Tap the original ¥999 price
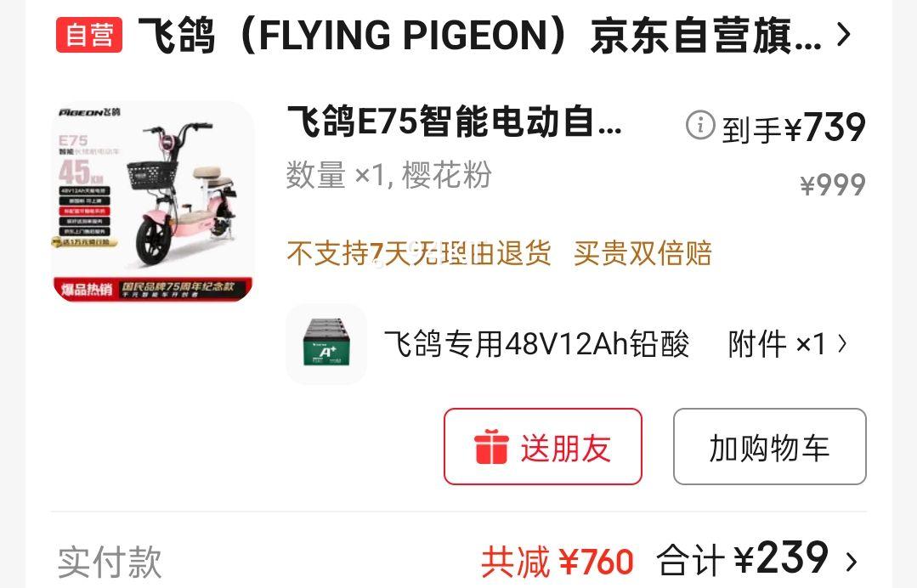917x588 pixels. (833, 184)
